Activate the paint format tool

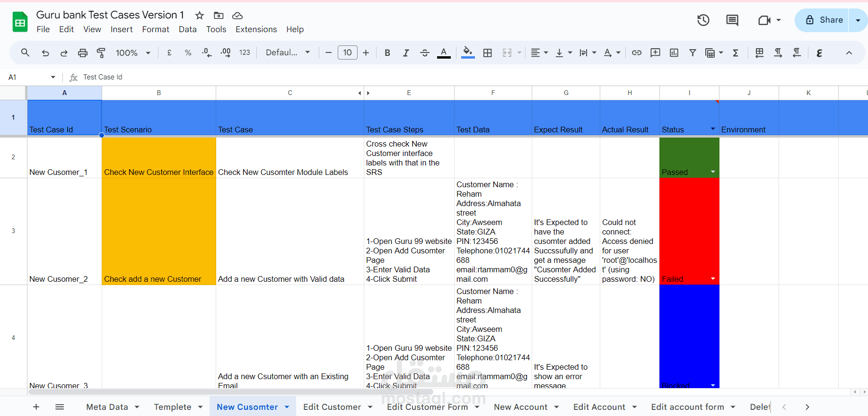[101, 52]
